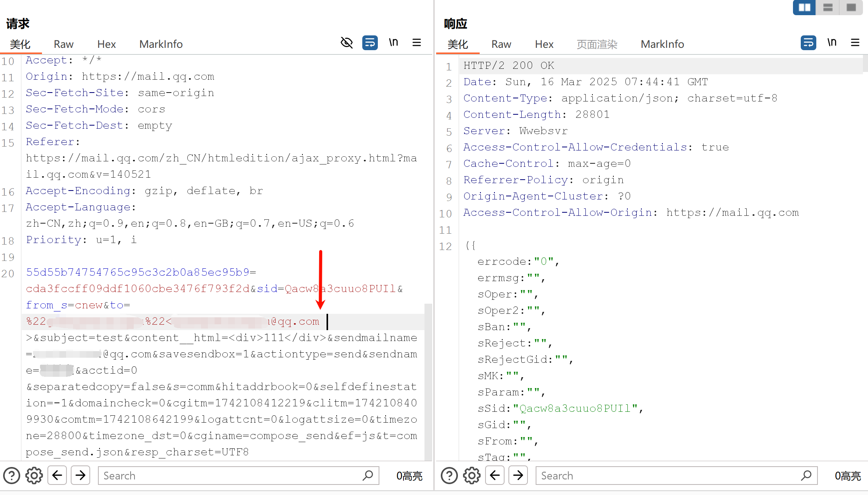Click the 'Origin: https://mail.qq.com' request header
Screen dimensions: 868x495
click(120, 77)
